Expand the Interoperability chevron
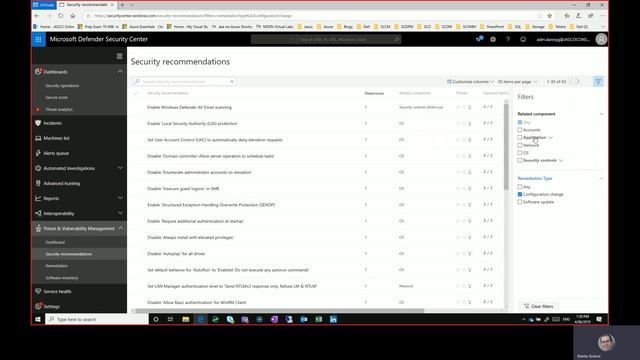 [120, 213]
